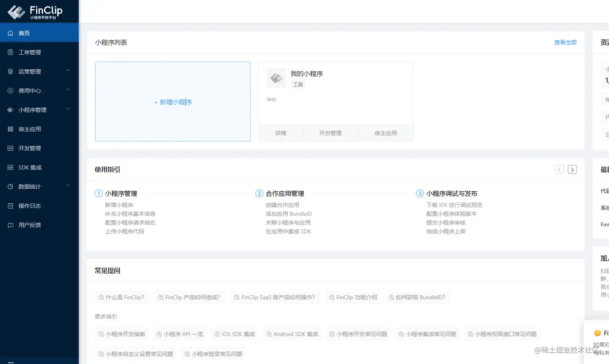
Task: Click the home icon beside 首页
Action: point(10,33)
